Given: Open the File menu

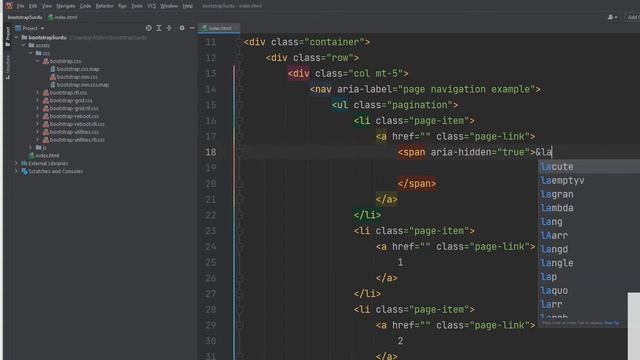Looking at the screenshot, I should (x=20, y=6).
